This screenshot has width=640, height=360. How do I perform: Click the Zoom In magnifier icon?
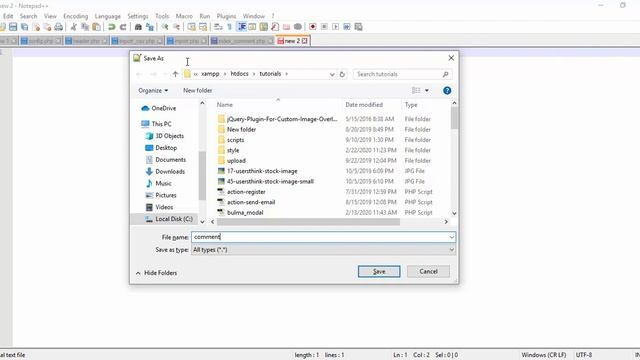point(165,27)
